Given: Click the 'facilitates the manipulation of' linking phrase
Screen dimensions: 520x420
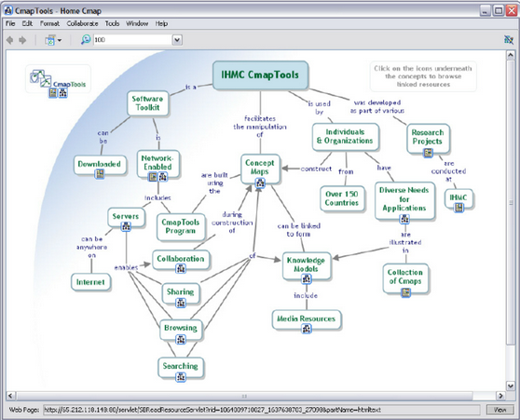Looking at the screenshot, I should point(260,127).
